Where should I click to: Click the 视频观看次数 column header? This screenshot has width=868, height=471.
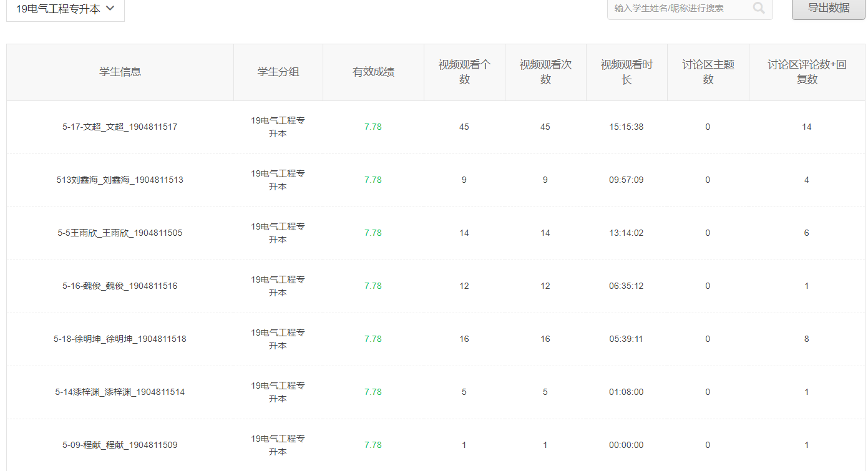point(545,72)
